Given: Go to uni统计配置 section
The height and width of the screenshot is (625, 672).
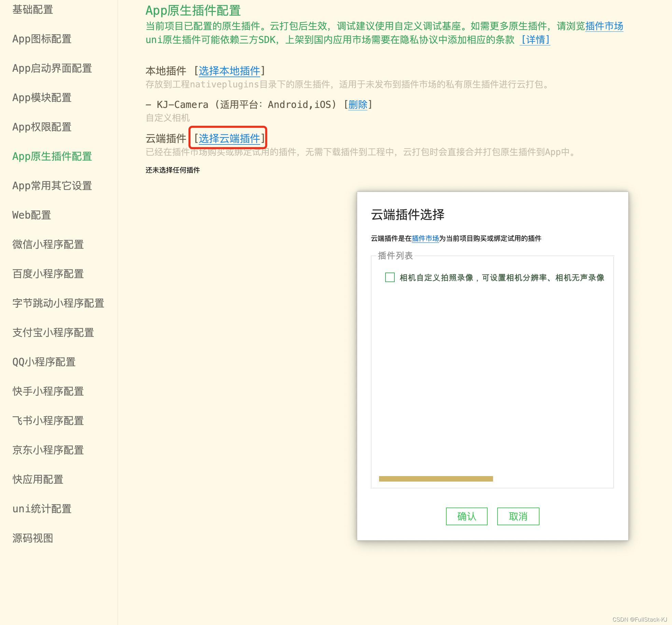Looking at the screenshot, I should (42, 509).
